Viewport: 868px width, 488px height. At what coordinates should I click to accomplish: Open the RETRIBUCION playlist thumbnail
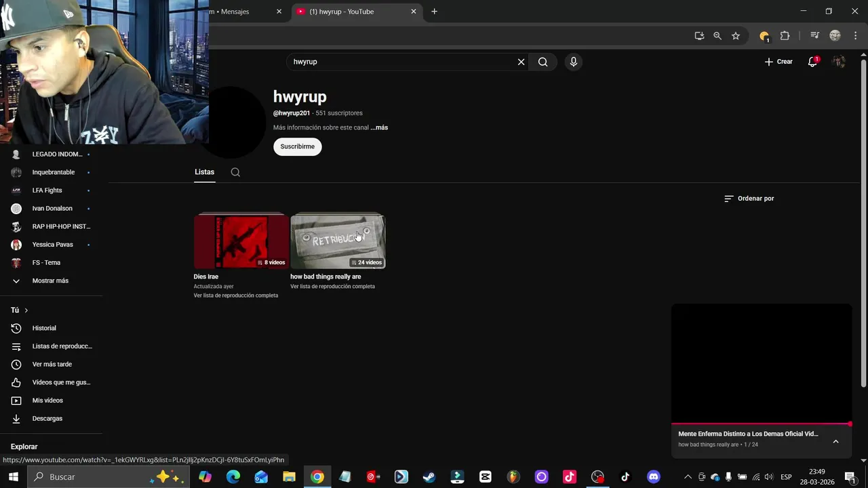338,241
